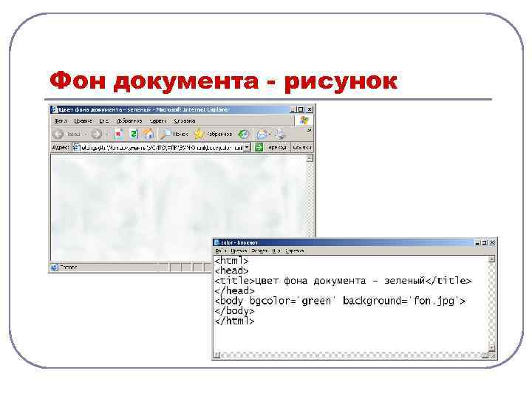Viewport: 532px width, 399px height.
Task: Click the Notepad title bar icon
Action: click(216, 242)
